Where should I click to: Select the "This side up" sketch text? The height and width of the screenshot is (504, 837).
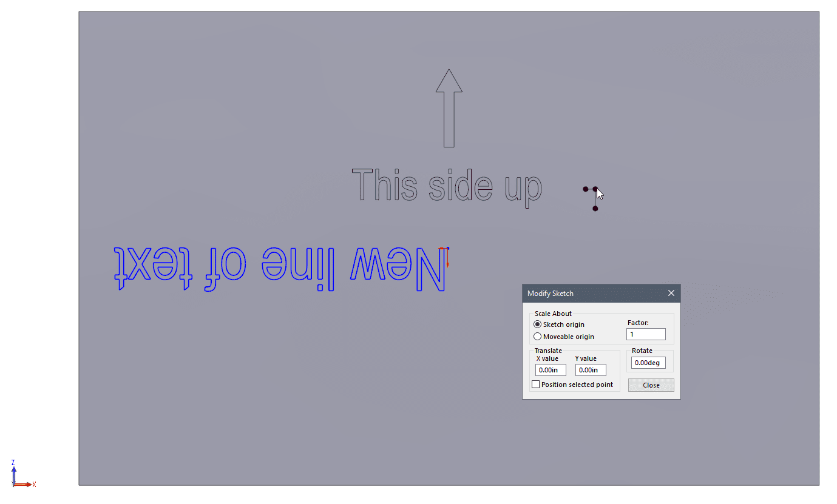[x=447, y=187]
